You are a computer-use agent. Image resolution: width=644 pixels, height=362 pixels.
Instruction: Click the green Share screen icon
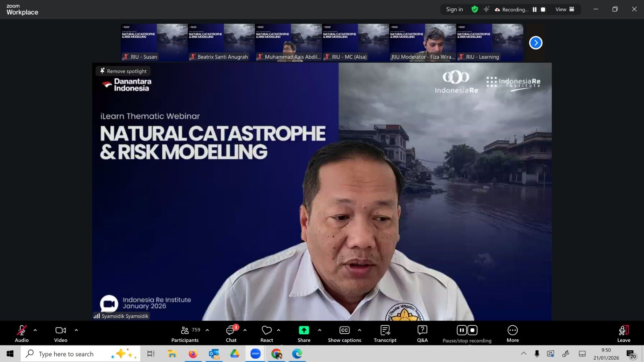coord(304,330)
